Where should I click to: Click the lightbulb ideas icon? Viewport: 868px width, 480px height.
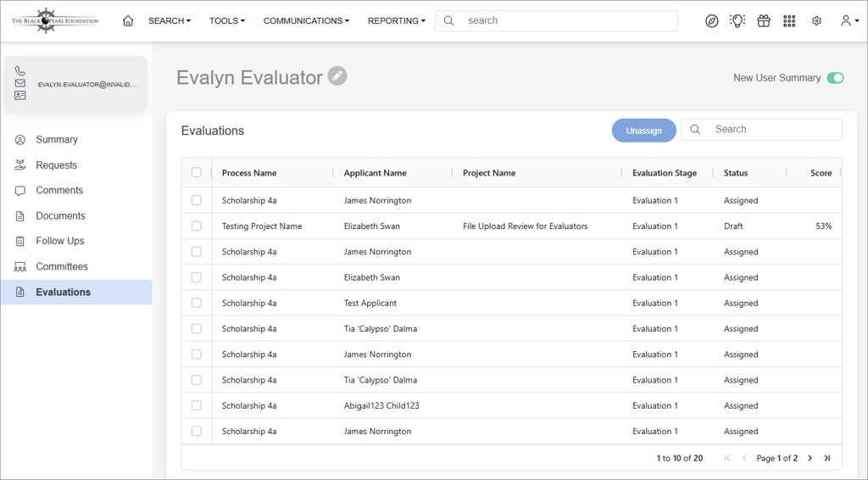737,21
